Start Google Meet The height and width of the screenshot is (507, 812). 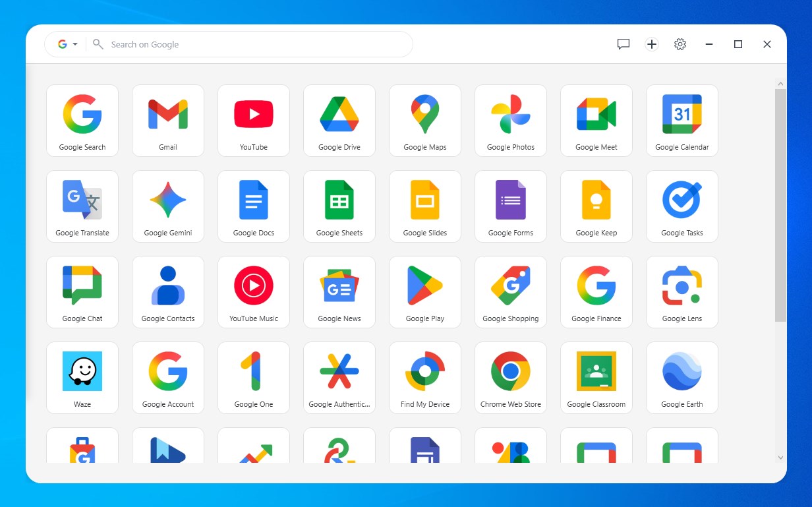point(596,121)
